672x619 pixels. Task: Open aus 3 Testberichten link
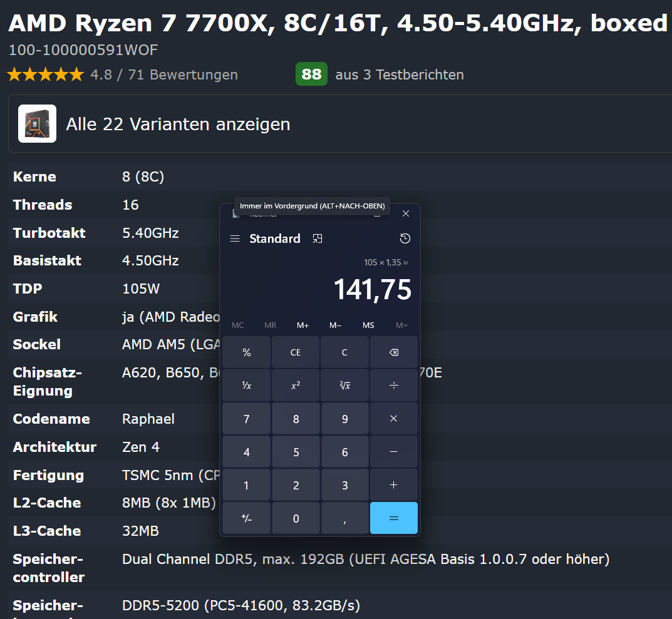tap(400, 74)
